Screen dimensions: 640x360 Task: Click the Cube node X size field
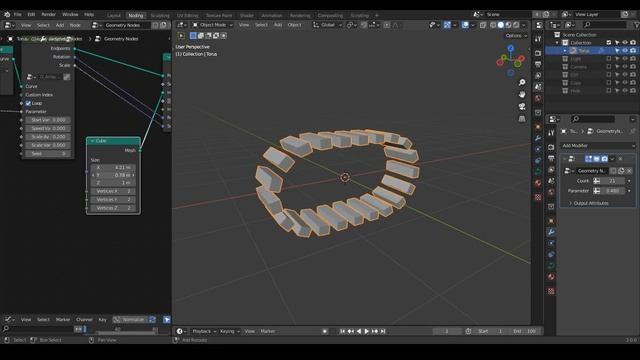[113, 167]
